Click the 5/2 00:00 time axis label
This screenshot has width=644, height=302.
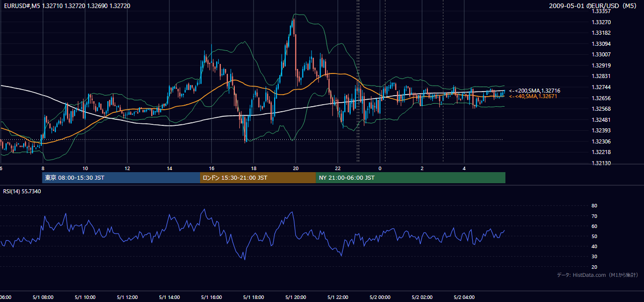380,297
